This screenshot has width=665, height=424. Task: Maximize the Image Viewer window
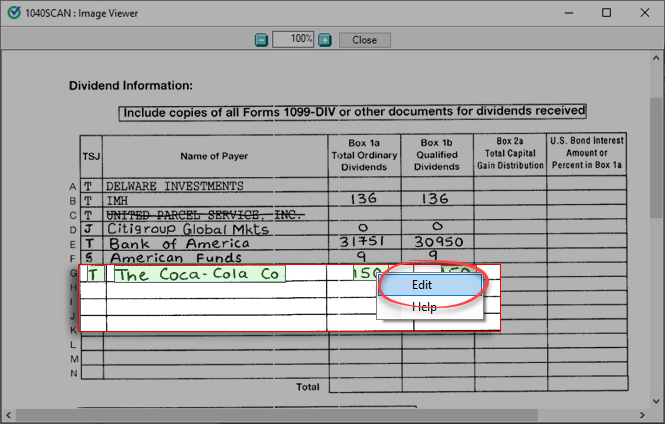[x=606, y=13]
